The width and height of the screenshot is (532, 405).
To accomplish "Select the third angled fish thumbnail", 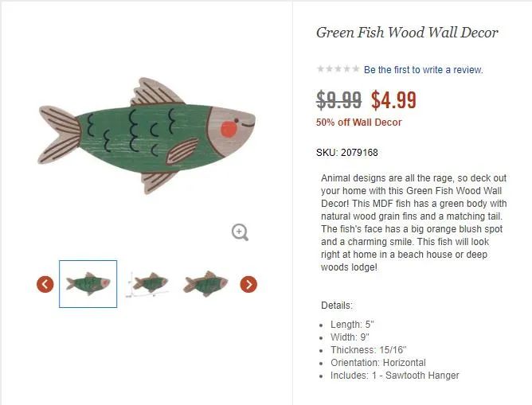I will pos(205,284).
